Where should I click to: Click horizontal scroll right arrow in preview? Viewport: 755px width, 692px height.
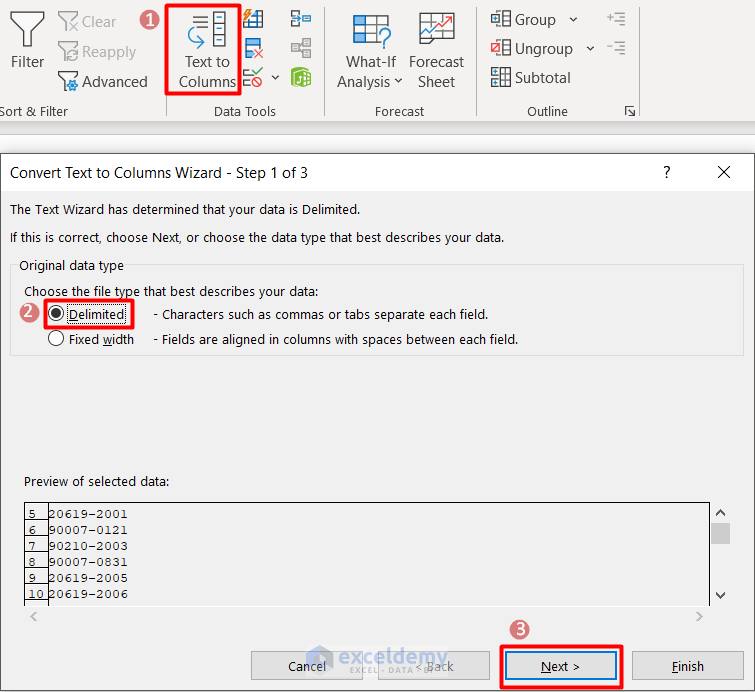tap(699, 616)
